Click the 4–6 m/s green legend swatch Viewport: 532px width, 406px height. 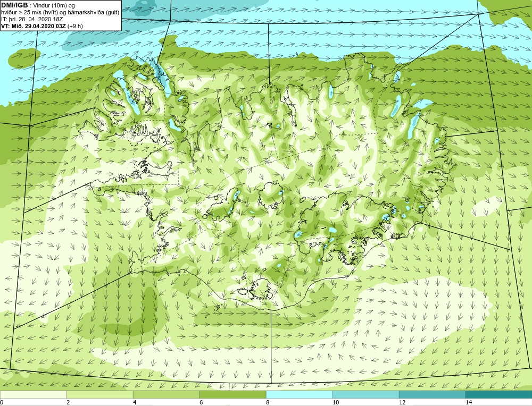click(x=166, y=395)
